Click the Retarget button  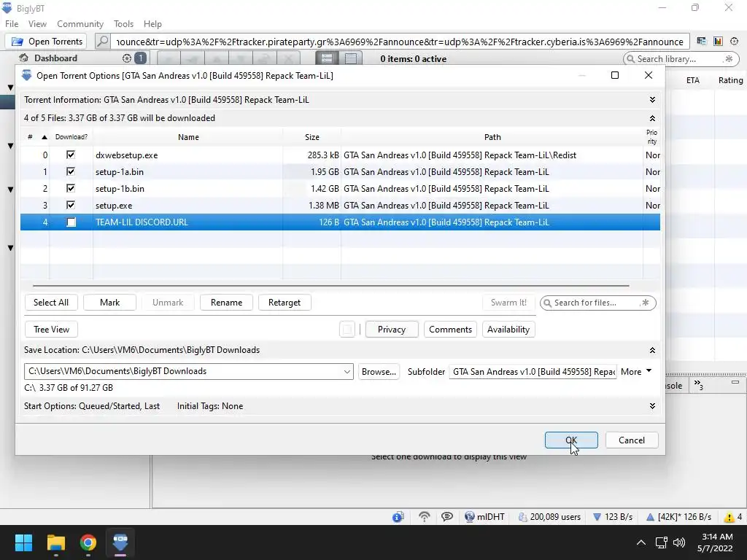point(285,303)
